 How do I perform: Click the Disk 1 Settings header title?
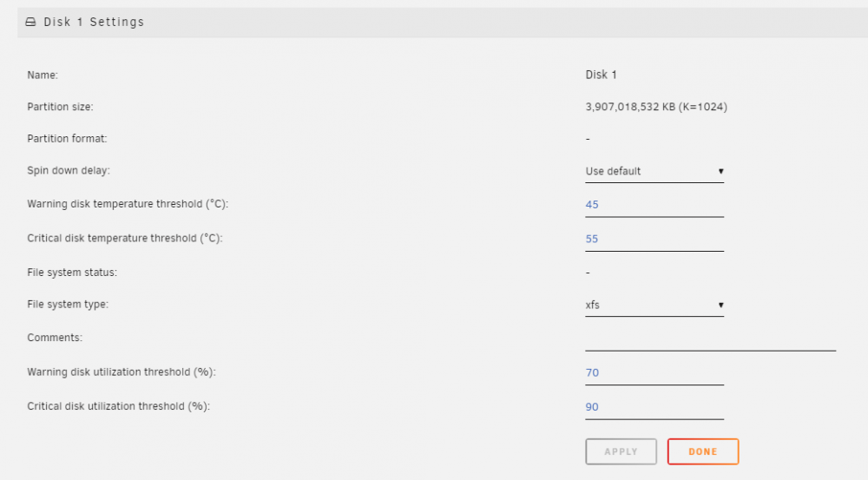tap(94, 23)
